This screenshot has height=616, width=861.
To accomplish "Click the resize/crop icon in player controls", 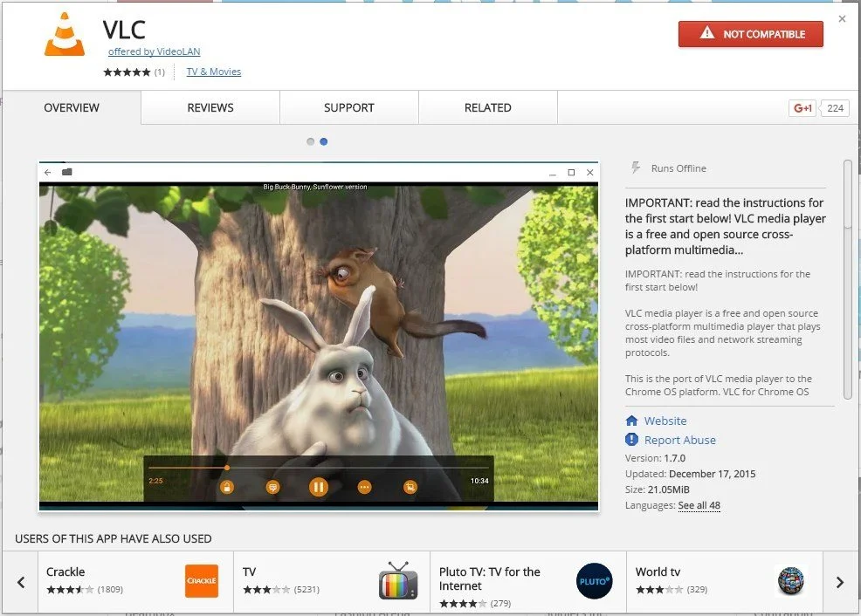I will [410, 487].
